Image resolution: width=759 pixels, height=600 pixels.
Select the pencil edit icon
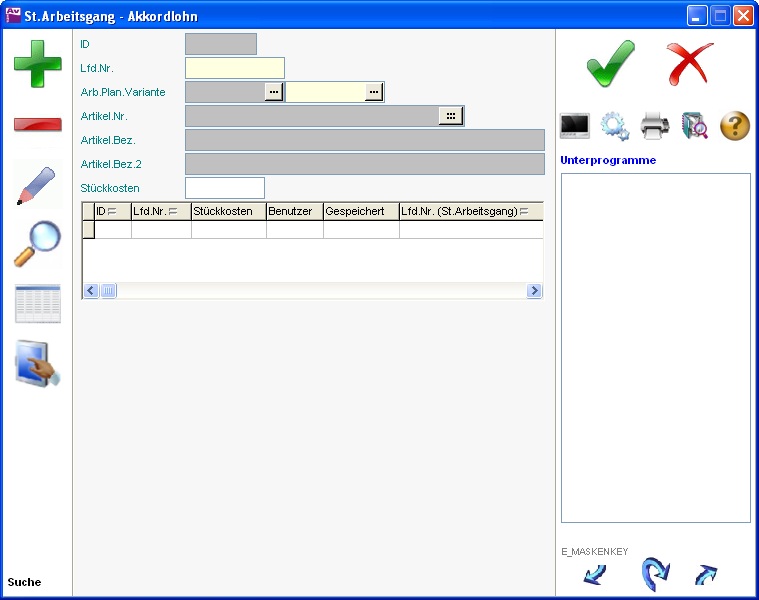[x=37, y=185]
